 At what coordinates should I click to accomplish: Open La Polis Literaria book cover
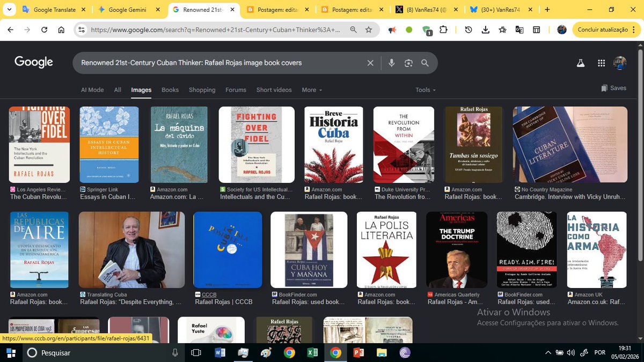[x=387, y=250]
